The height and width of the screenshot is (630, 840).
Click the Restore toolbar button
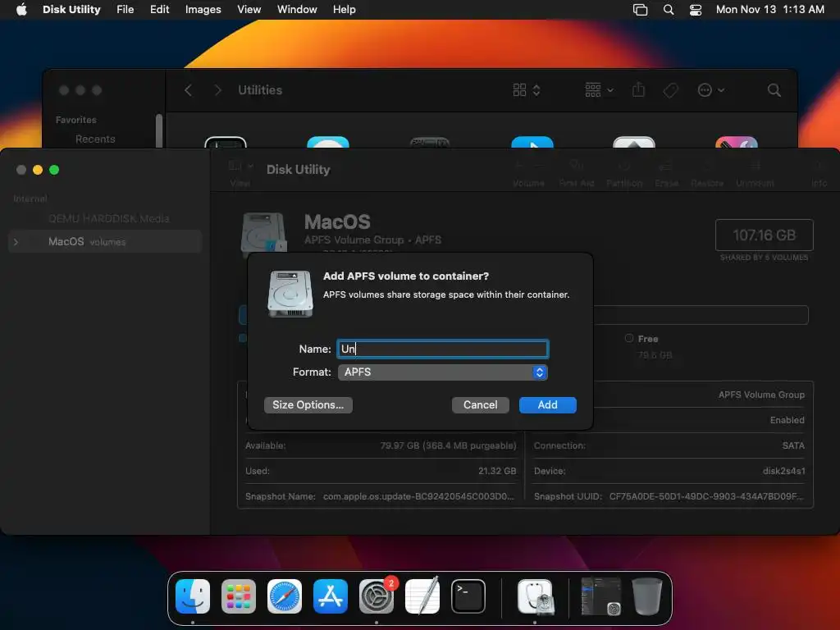(x=707, y=173)
